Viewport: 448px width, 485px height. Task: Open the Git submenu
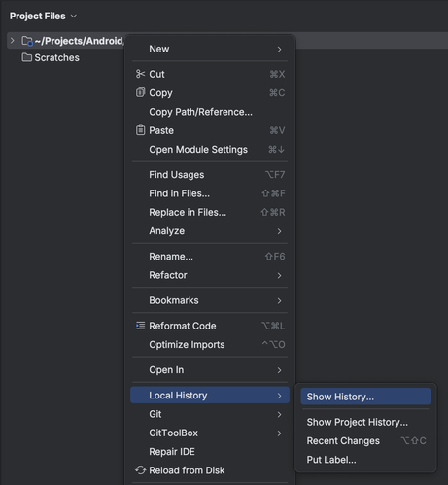tap(210, 414)
